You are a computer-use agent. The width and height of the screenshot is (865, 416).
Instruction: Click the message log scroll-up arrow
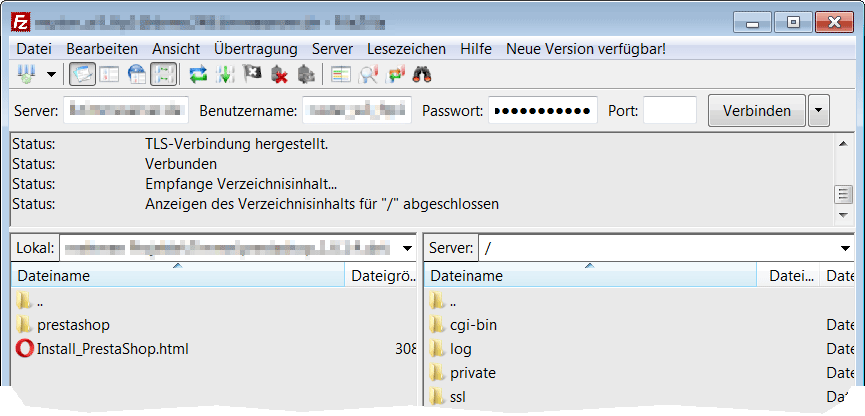[843, 143]
